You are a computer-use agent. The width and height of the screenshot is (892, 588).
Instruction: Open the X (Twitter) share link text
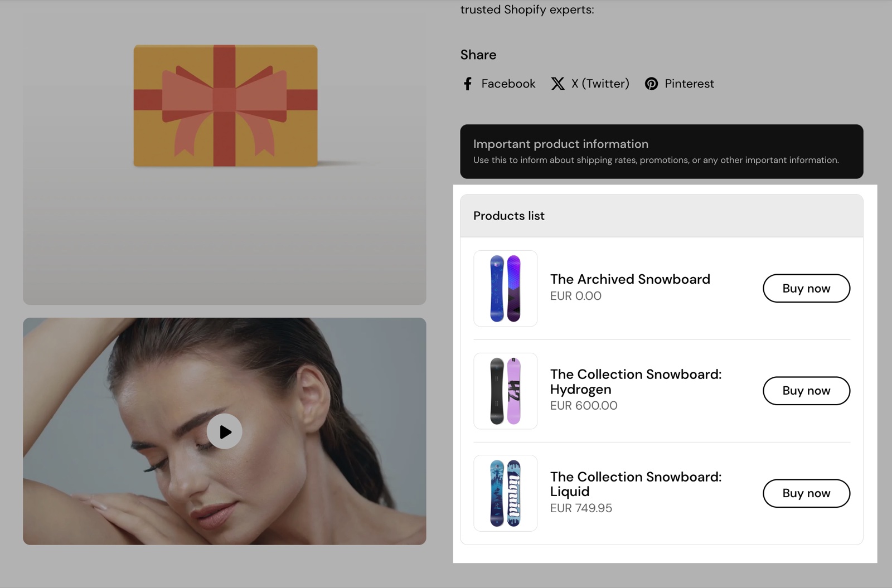coord(600,84)
